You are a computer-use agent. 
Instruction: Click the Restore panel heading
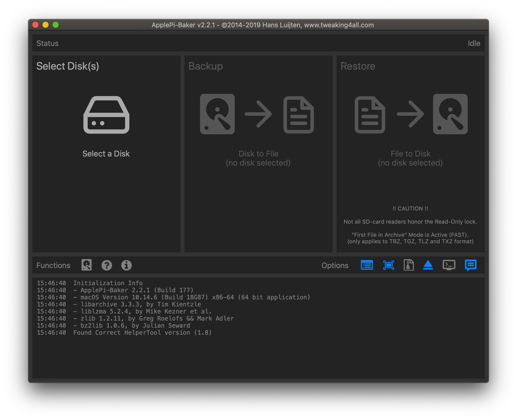point(358,66)
